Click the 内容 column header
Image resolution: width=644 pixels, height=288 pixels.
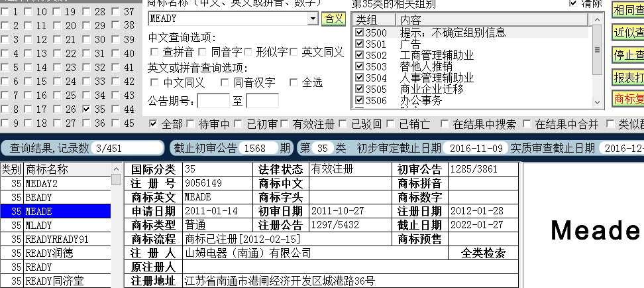(x=492, y=20)
